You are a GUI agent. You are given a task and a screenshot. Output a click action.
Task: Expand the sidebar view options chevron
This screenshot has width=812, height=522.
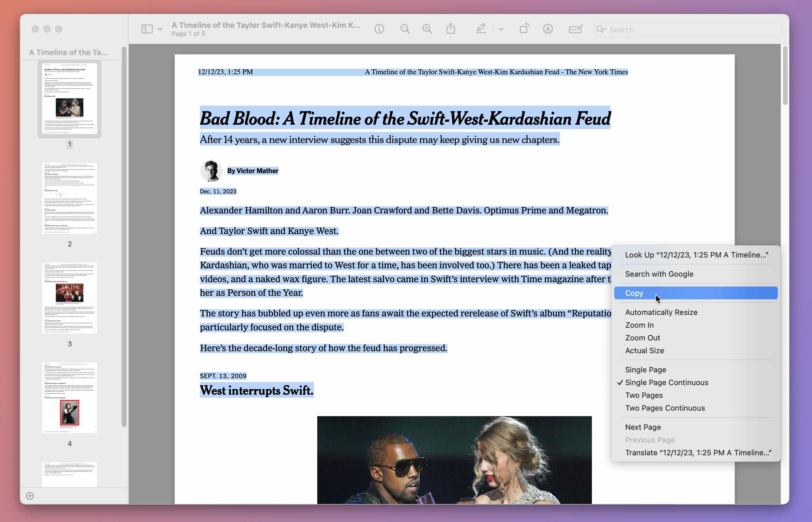point(160,29)
